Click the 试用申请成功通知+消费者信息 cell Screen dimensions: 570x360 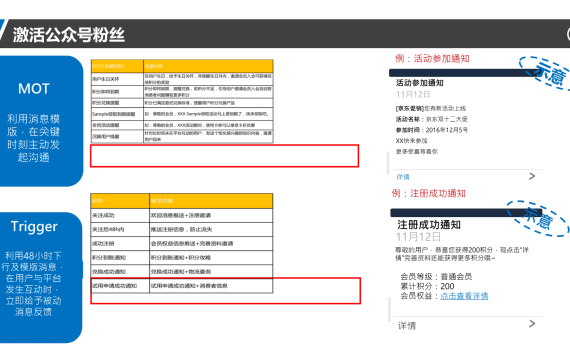[211, 286]
